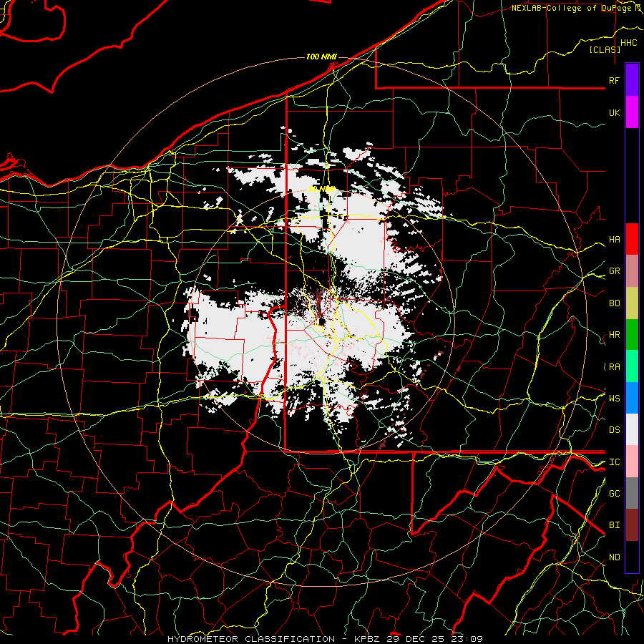Click the GR legend label text
This screenshot has width=644, height=644.
point(614,271)
